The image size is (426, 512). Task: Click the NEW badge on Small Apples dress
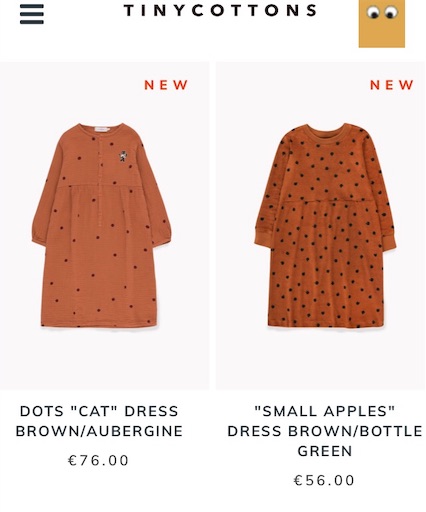point(392,85)
